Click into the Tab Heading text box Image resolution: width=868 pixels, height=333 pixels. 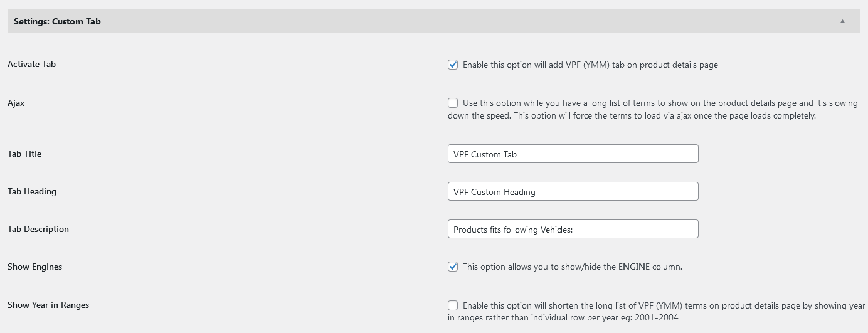click(573, 191)
